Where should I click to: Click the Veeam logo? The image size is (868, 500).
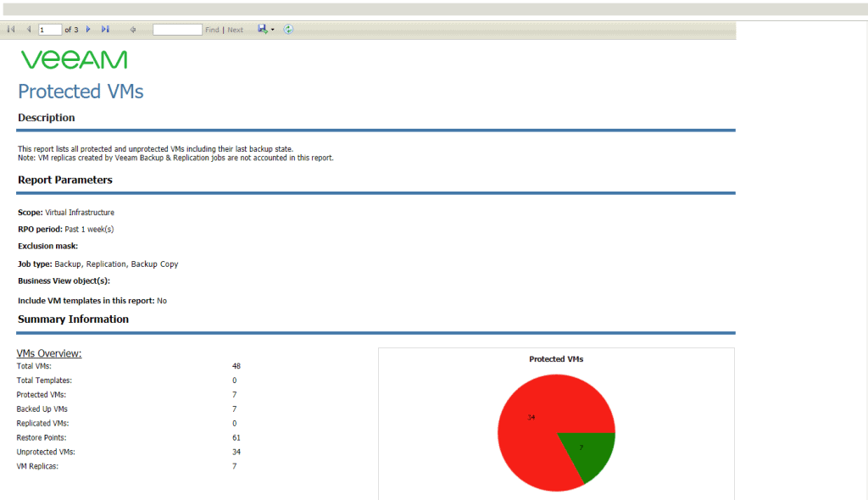click(x=75, y=59)
